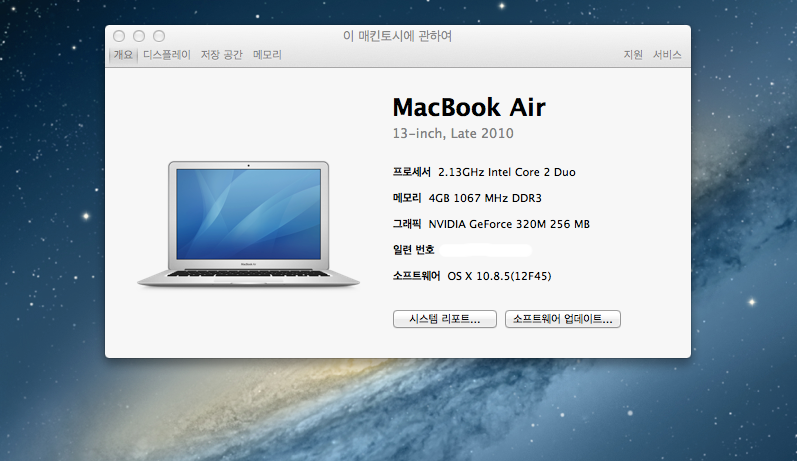Click the 2.13GHz Intel Core 2 Duo text
This screenshot has width=797, height=461.
pos(506,172)
